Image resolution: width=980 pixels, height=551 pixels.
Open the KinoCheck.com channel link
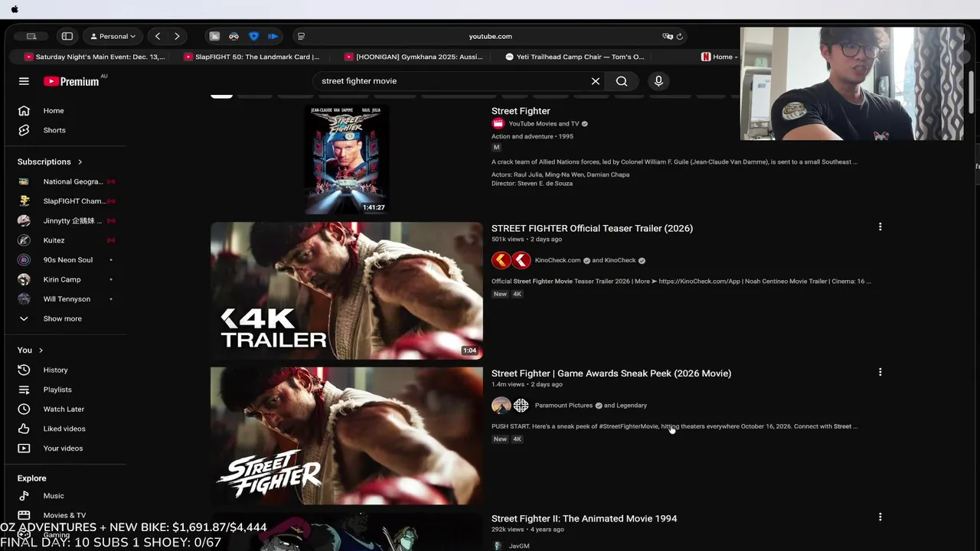[x=557, y=260]
